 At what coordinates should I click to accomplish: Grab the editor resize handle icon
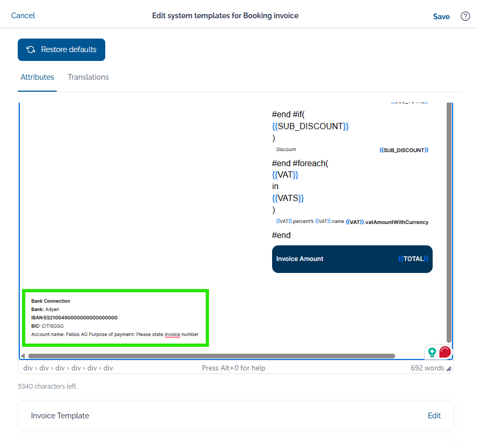pyautogui.click(x=449, y=369)
